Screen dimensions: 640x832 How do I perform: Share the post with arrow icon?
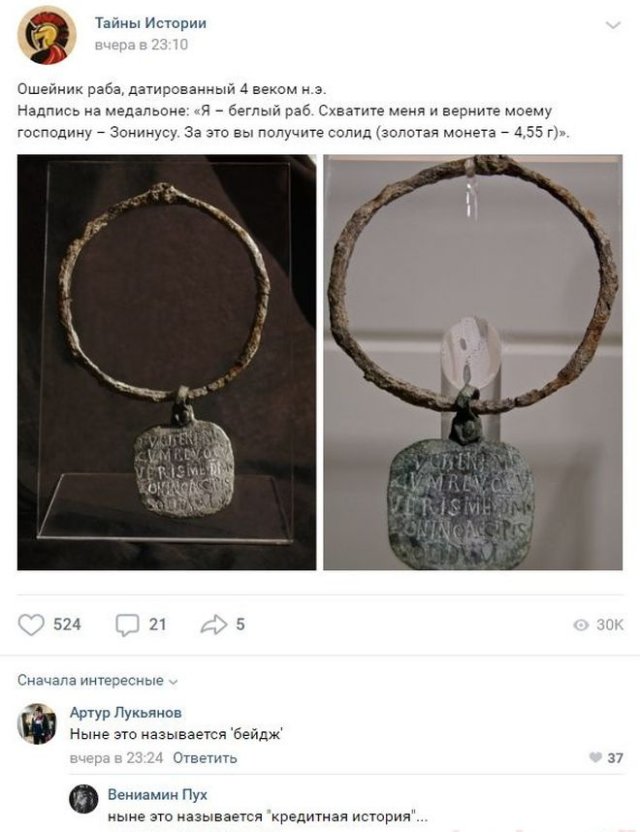coord(214,625)
